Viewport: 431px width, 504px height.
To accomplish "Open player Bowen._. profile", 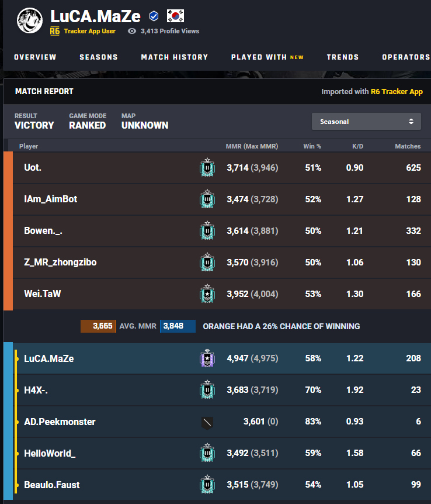I will 43,230.
